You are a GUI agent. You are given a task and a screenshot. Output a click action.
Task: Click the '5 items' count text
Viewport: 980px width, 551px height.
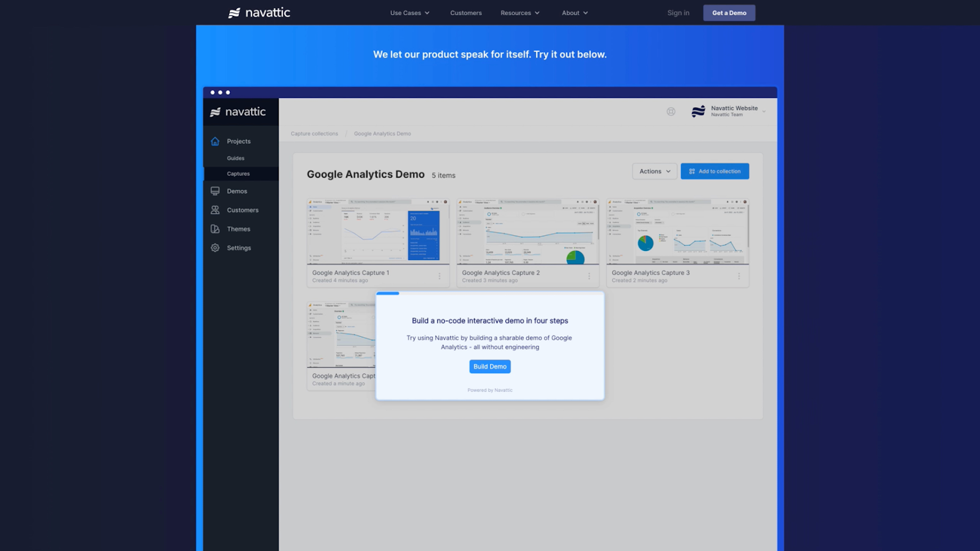(443, 176)
